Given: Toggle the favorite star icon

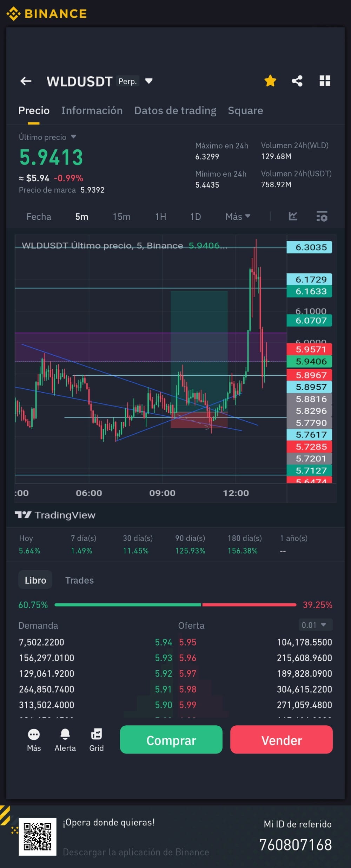Looking at the screenshot, I should pyautogui.click(x=270, y=81).
